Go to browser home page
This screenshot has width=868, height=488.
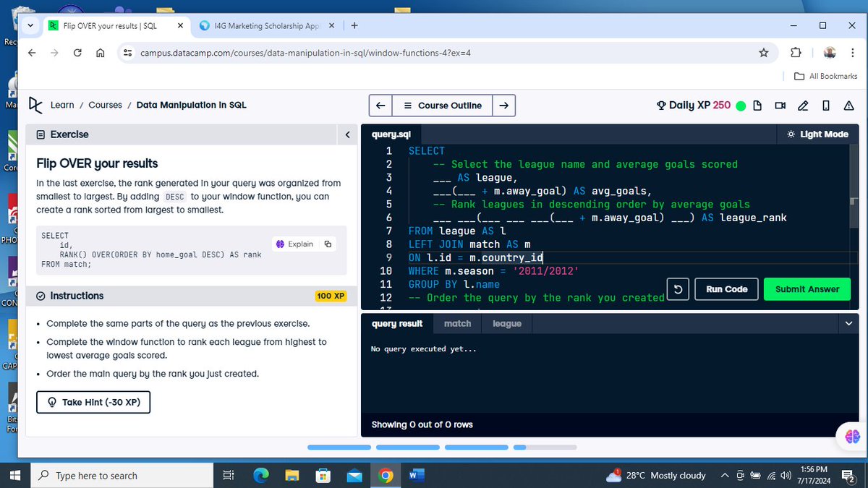101,53
